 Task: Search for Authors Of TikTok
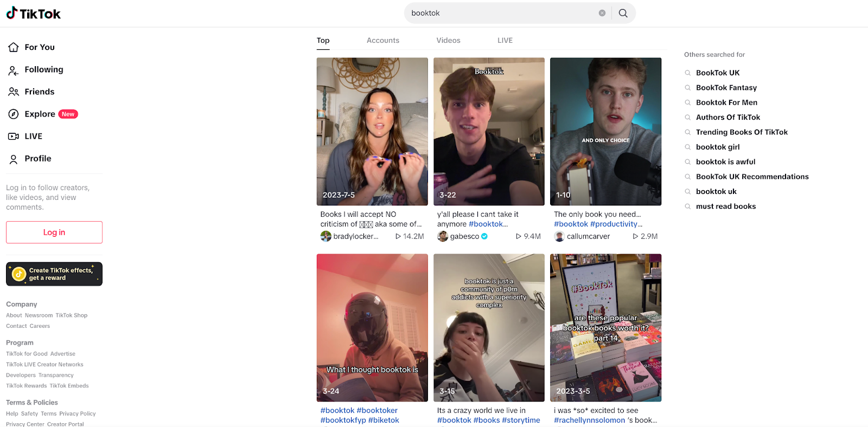click(728, 117)
